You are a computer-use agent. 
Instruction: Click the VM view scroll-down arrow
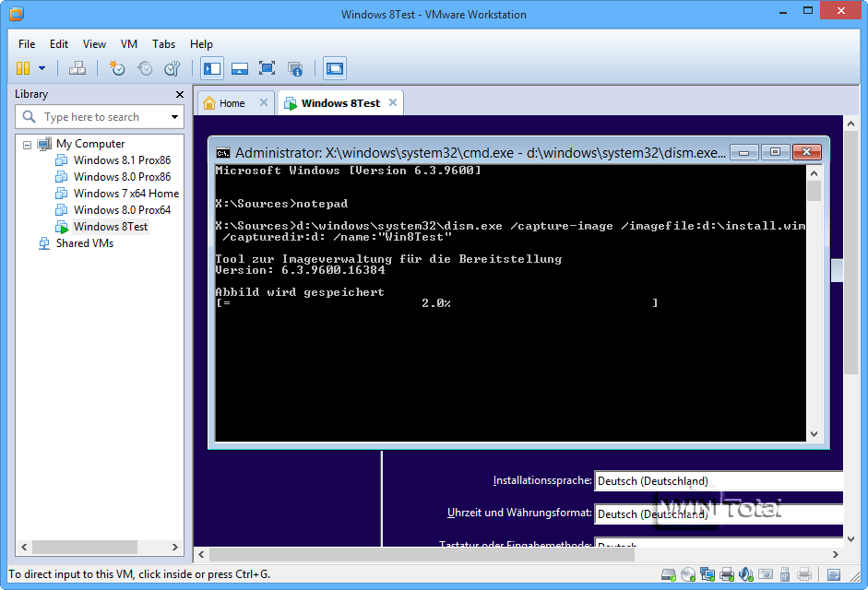[x=850, y=539]
